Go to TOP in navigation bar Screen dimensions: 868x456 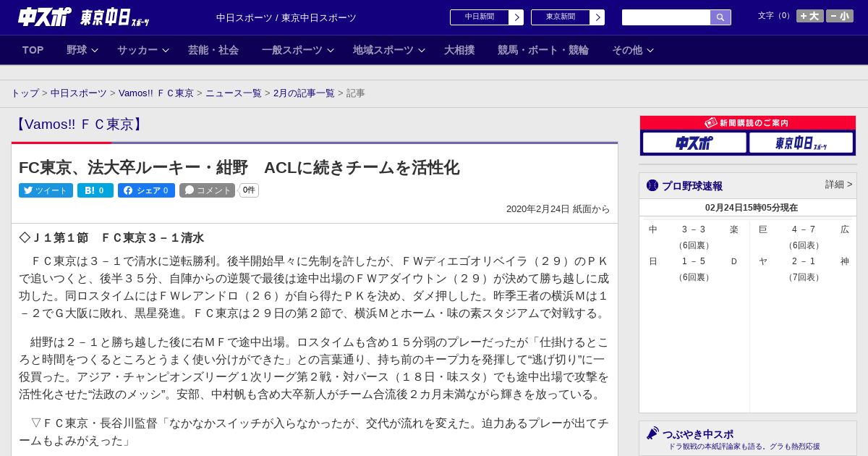[33, 50]
